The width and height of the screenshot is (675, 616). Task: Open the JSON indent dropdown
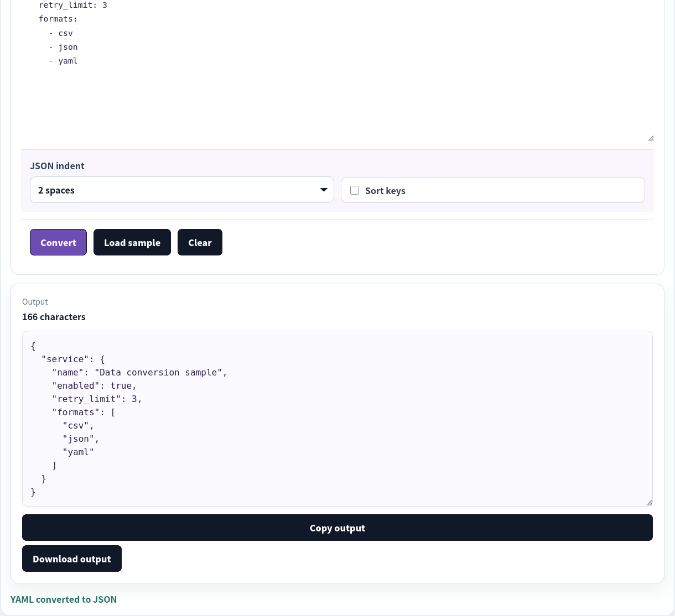[182, 190]
